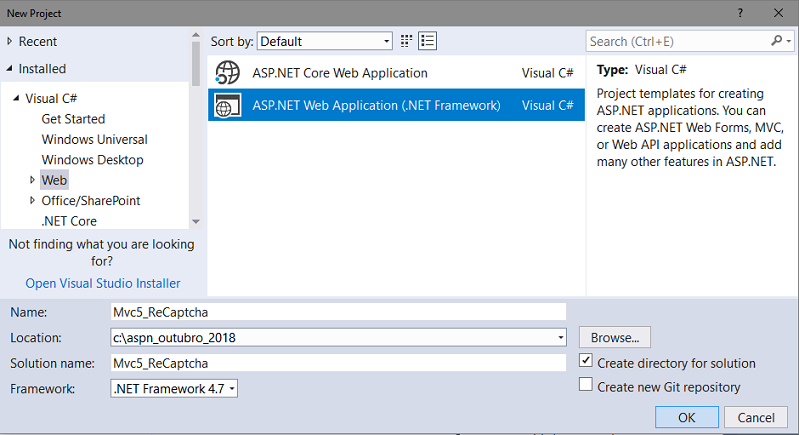Select ASP.NET Core Web Application template
This screenshot has width=799, height=435.
(x=396, y=73)
